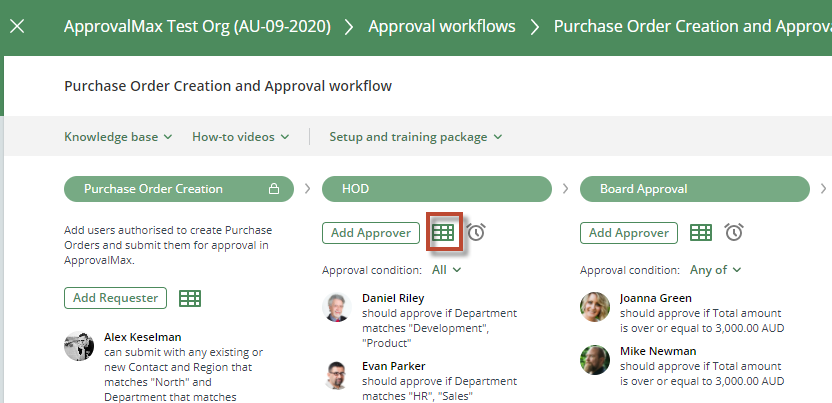Change Board Approval condition "Any of" dropdown
Viewport: 832px width, 403px height.
tap(715, 270)
